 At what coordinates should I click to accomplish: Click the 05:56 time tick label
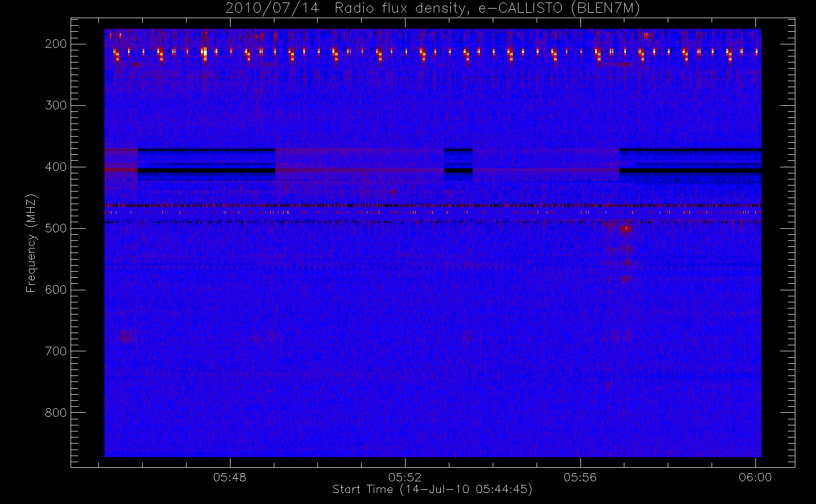(x=580, y=477)
